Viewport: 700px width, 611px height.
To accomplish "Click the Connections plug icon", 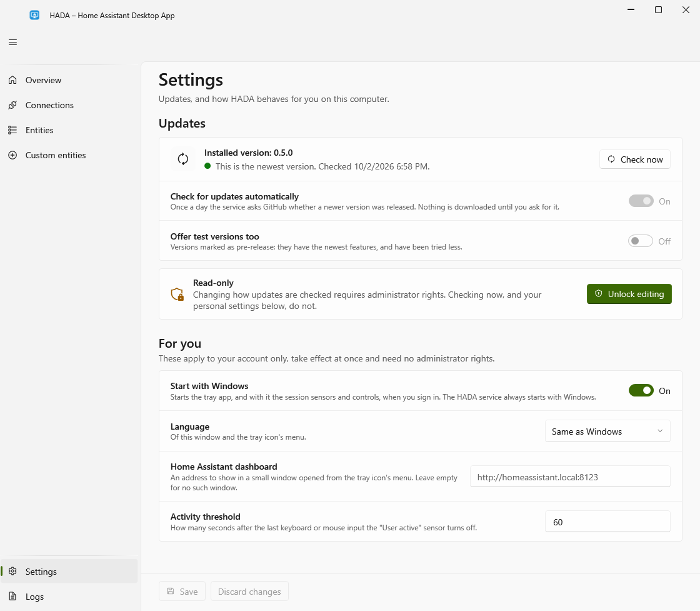I will (12, 105).
